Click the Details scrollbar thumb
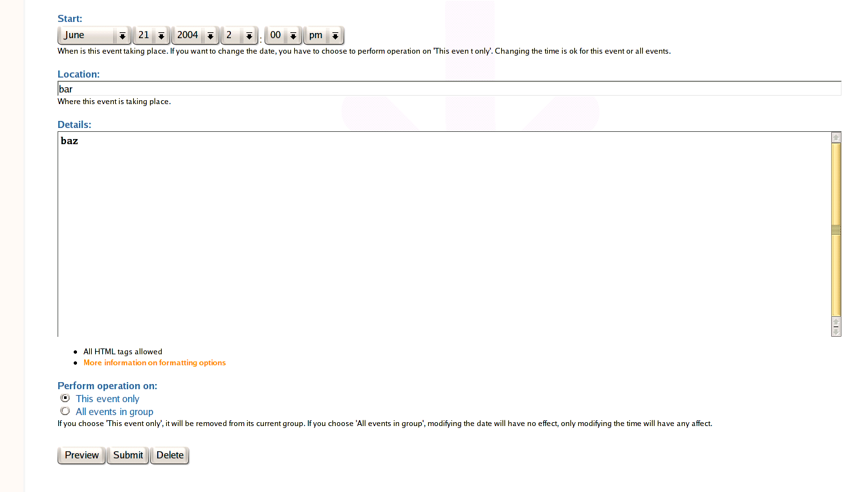 836,230
